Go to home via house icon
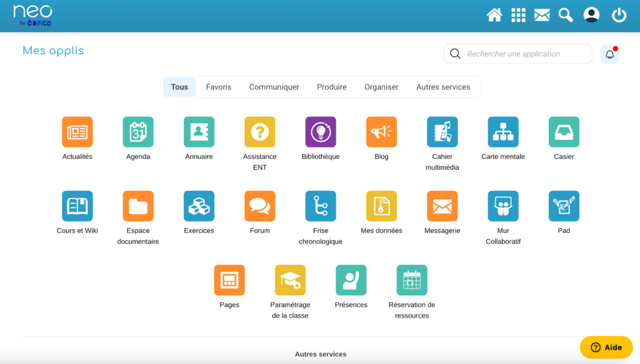This screenshot has width=640, height=364. point(494,15)
